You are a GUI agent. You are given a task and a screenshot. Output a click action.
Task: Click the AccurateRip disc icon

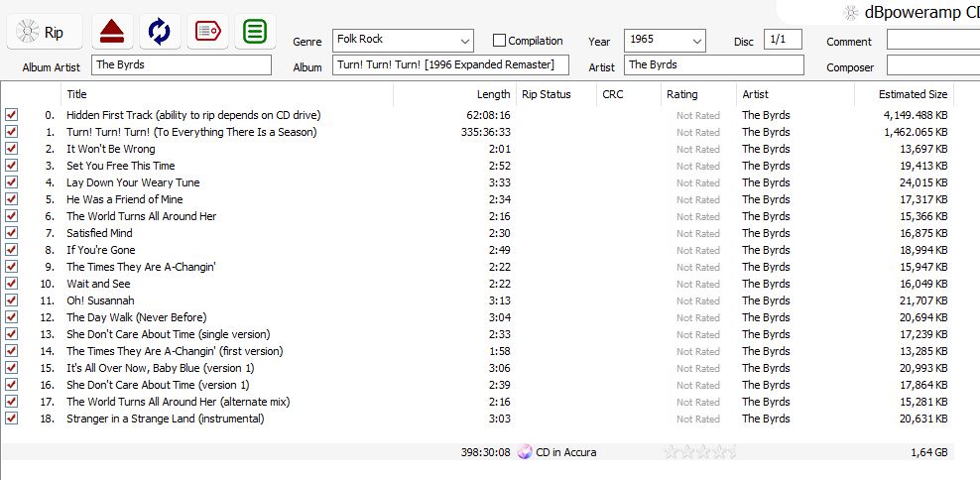(525, 452)
